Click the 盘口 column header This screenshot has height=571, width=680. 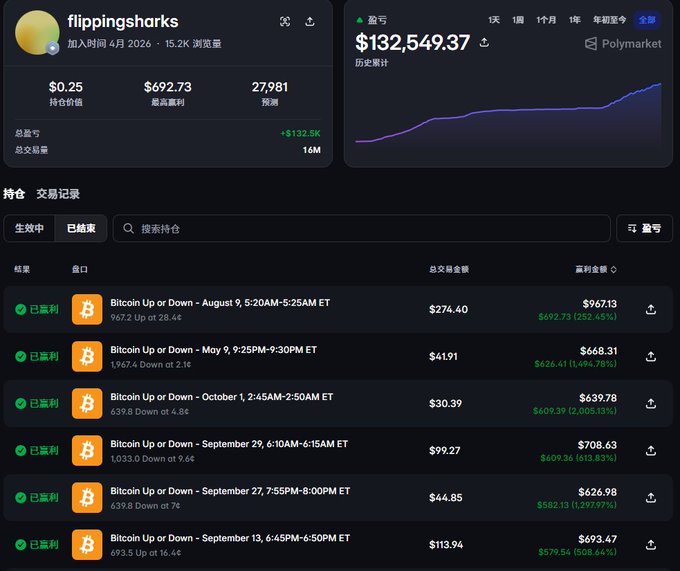tap(80, 269)
